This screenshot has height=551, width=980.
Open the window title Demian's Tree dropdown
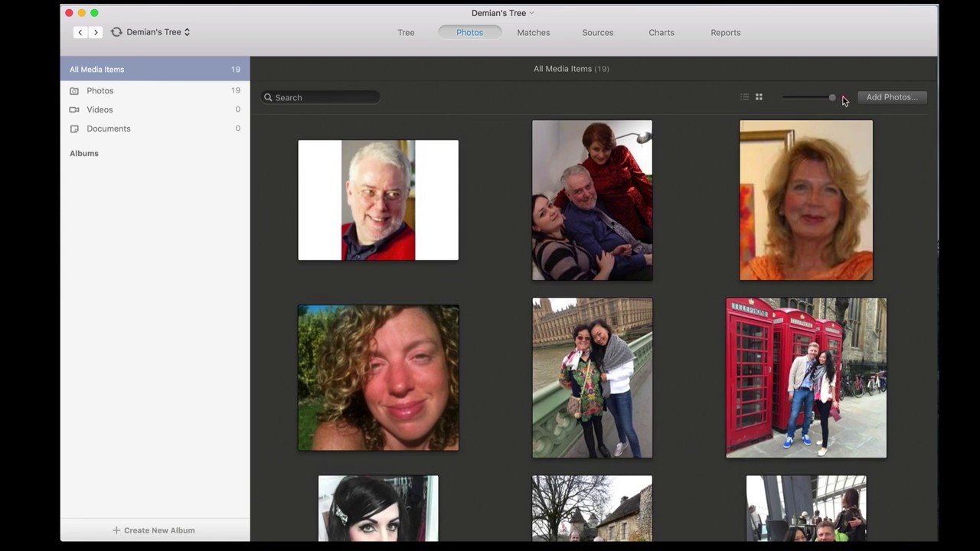[503, 13]
